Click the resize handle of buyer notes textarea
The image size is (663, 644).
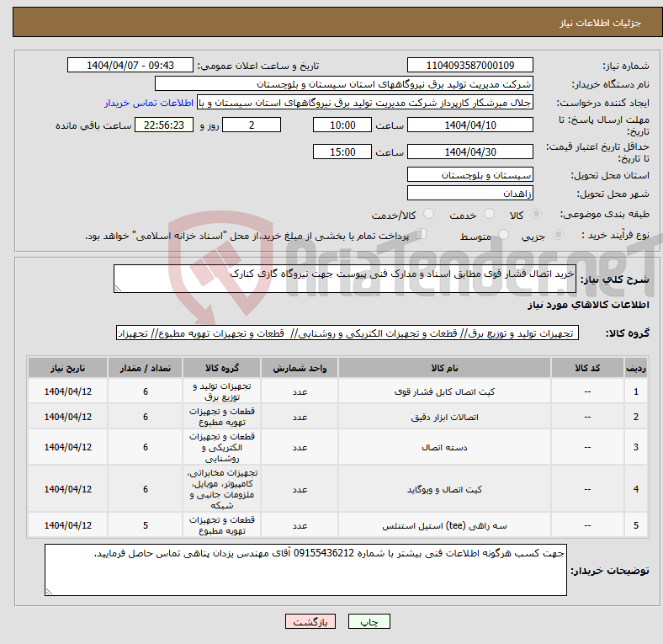pyautogui.click(x=49, y=592)
